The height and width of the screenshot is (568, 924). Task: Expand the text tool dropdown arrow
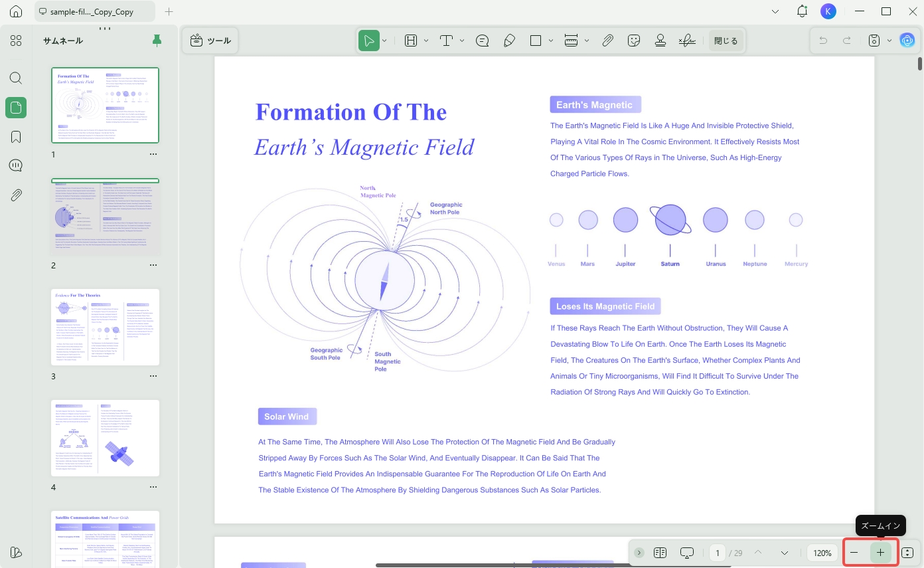(462, 41)
